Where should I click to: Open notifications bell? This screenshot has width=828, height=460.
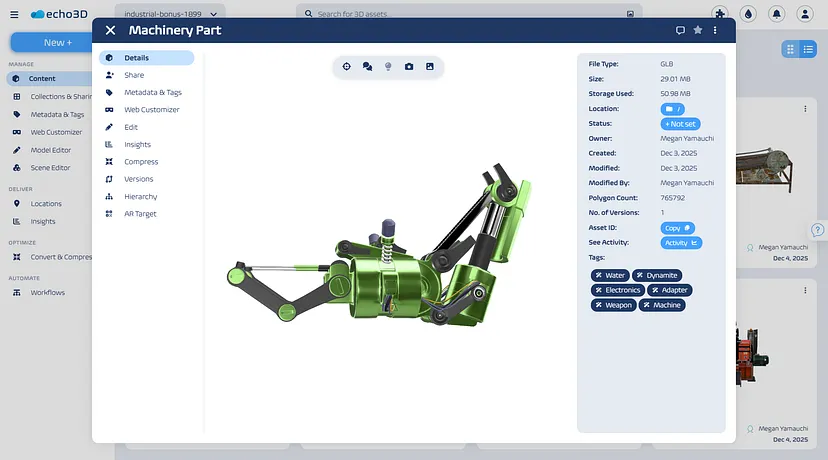776,14
